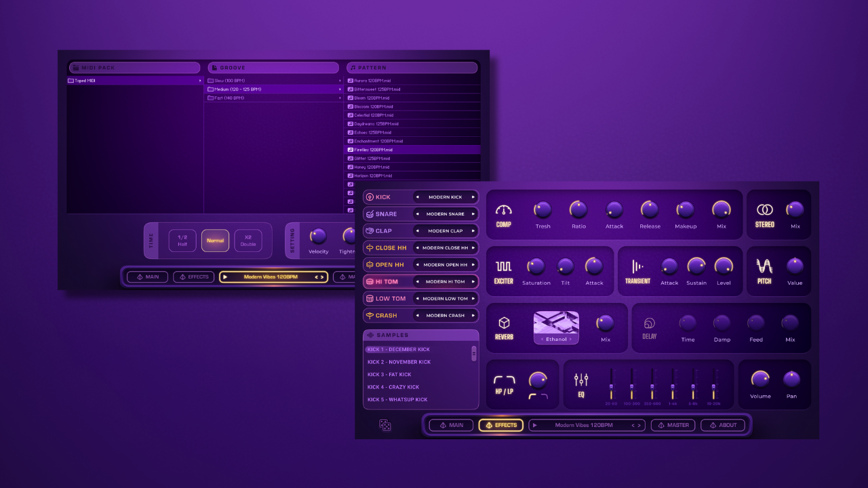Select KICK 3 - FAT KICK sample
The image size is (868, 488).
(389, 375)
